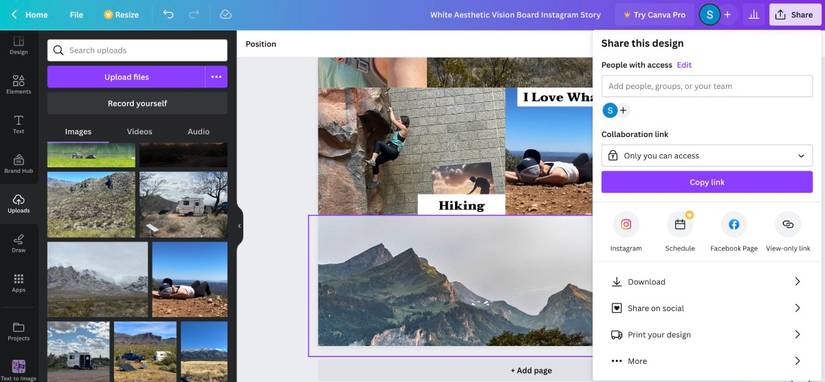This screenshot has height=382, width=825.
Task: Click the Add people, groups field
Action: 707,86
